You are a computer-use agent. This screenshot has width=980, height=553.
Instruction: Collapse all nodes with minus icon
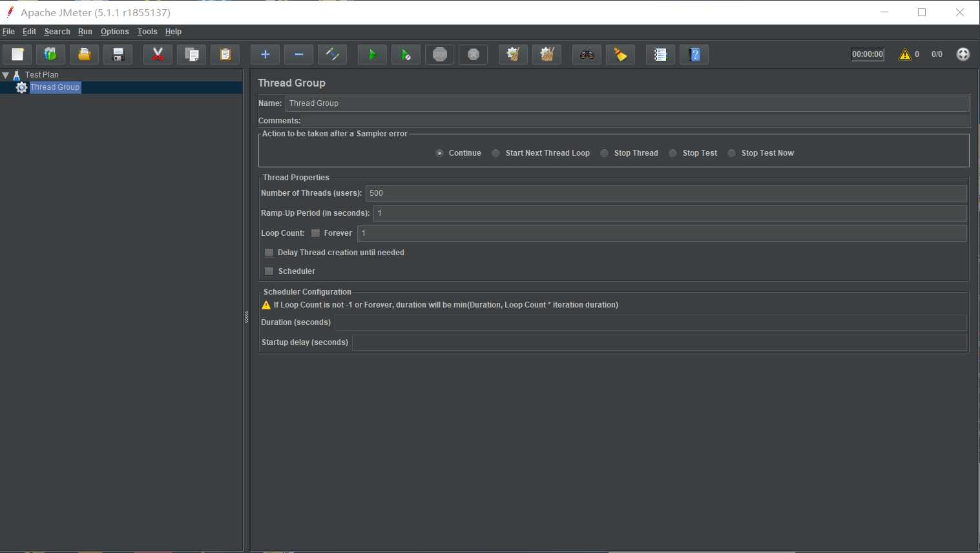pos(299,54)
